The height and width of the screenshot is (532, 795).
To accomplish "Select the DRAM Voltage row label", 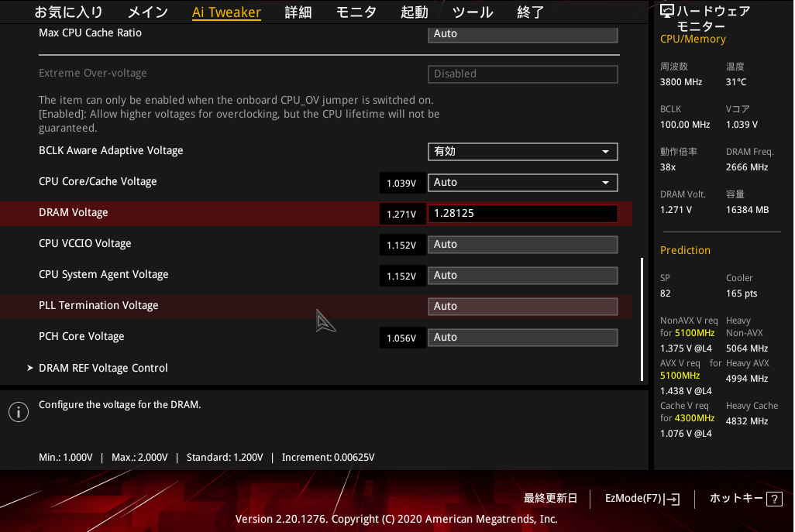I will point(73,212).
